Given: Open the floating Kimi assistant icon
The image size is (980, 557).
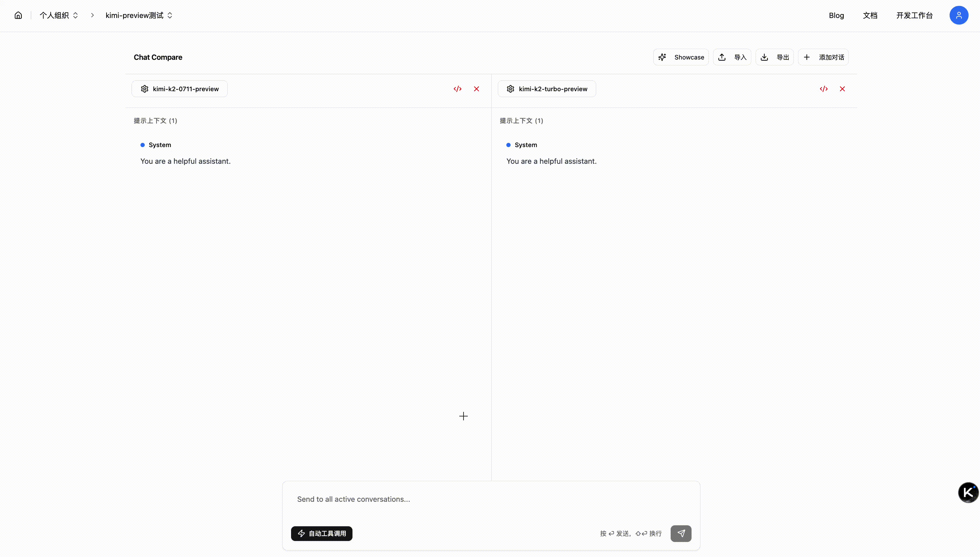Looking at the screenshot, I should pos(968,492).
